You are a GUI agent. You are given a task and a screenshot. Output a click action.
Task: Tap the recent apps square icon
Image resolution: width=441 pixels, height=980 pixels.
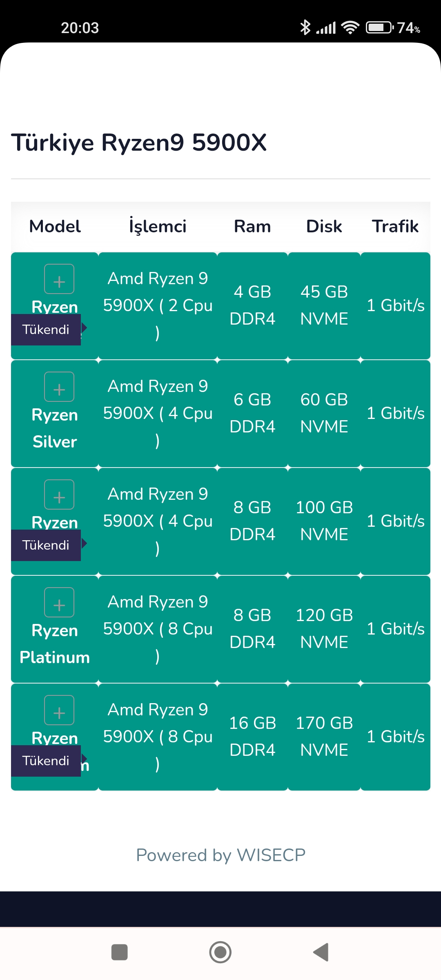pyautogui.click(x=120, y=952)
